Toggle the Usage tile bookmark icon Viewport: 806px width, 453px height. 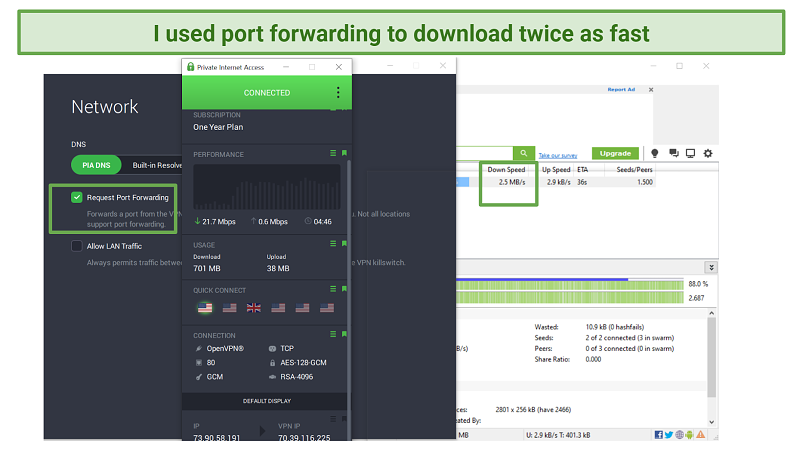tap(344, 244)
